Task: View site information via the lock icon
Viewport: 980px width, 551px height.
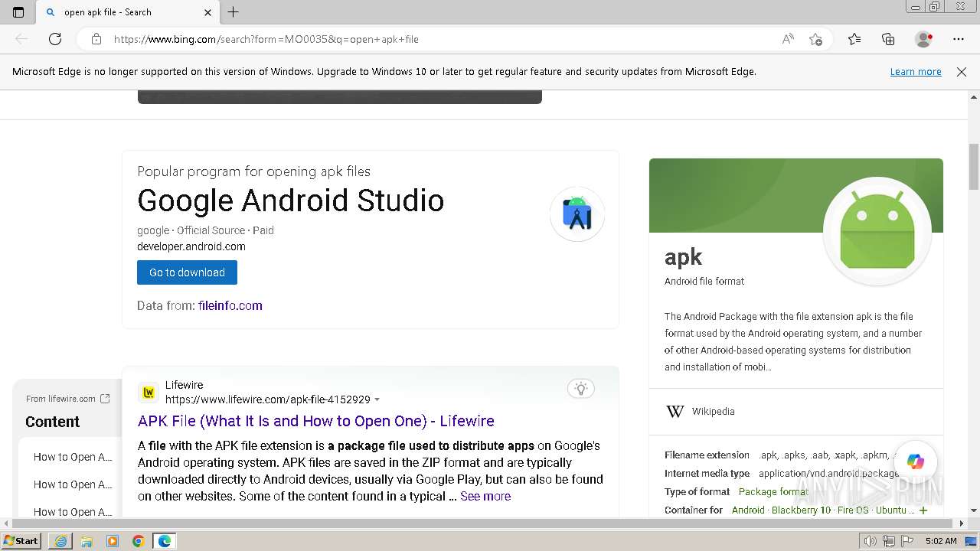Action: (x=96, y=39)
